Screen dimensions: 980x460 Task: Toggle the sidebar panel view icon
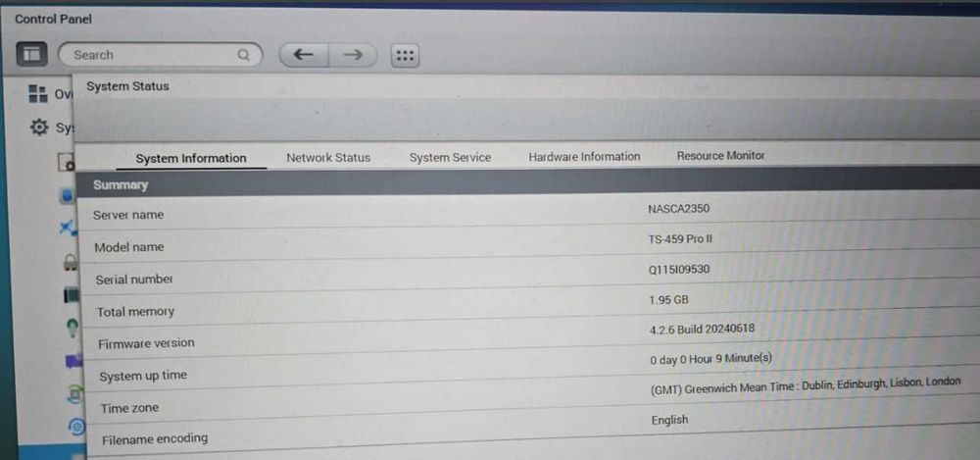coord(31,55)
